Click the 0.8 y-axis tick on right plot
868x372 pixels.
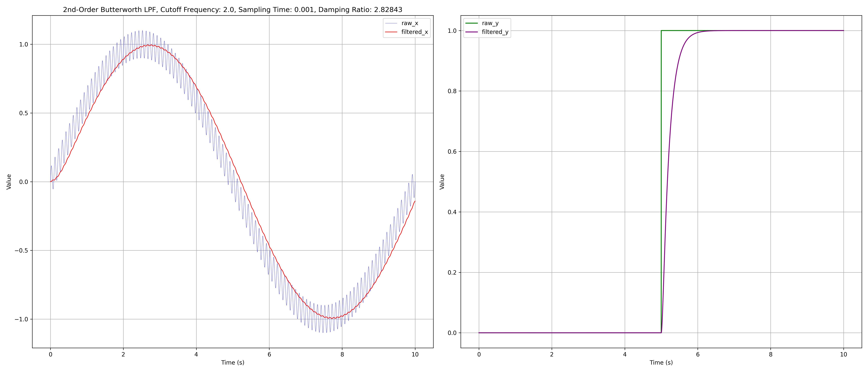click(x=452, y=91)
